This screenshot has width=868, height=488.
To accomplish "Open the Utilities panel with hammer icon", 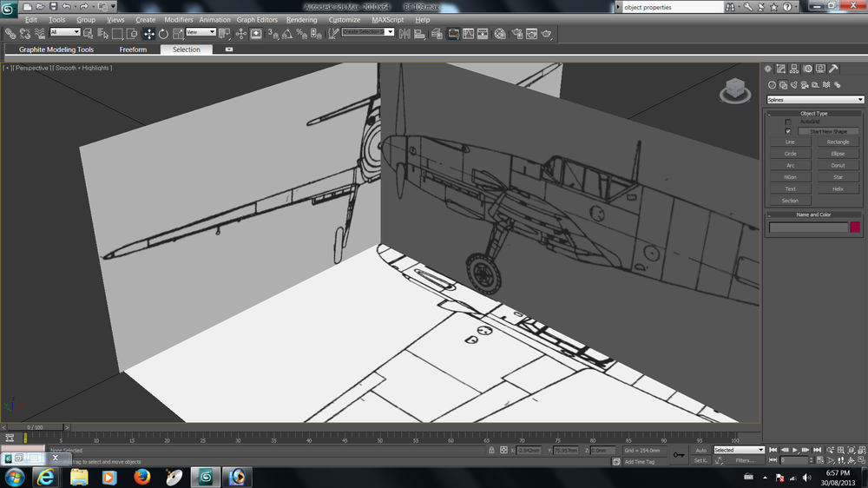I will 833,69.
